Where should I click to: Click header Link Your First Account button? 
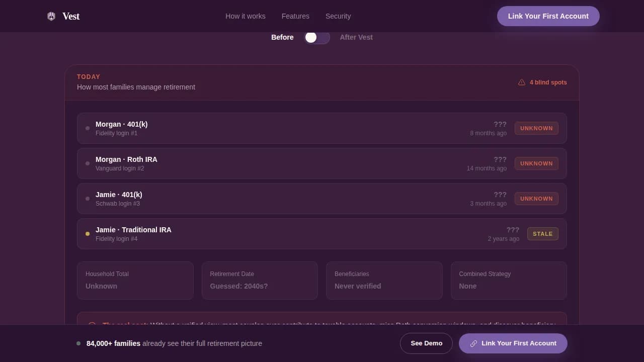548,16
